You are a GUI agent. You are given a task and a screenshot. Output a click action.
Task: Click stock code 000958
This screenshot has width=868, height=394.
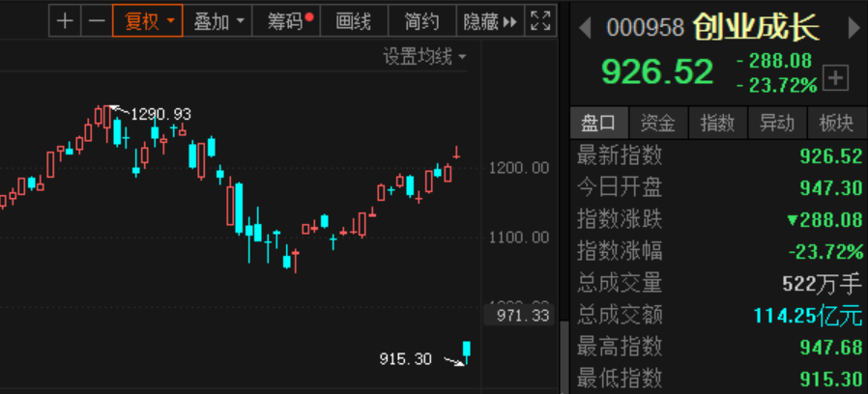(646, 28)
